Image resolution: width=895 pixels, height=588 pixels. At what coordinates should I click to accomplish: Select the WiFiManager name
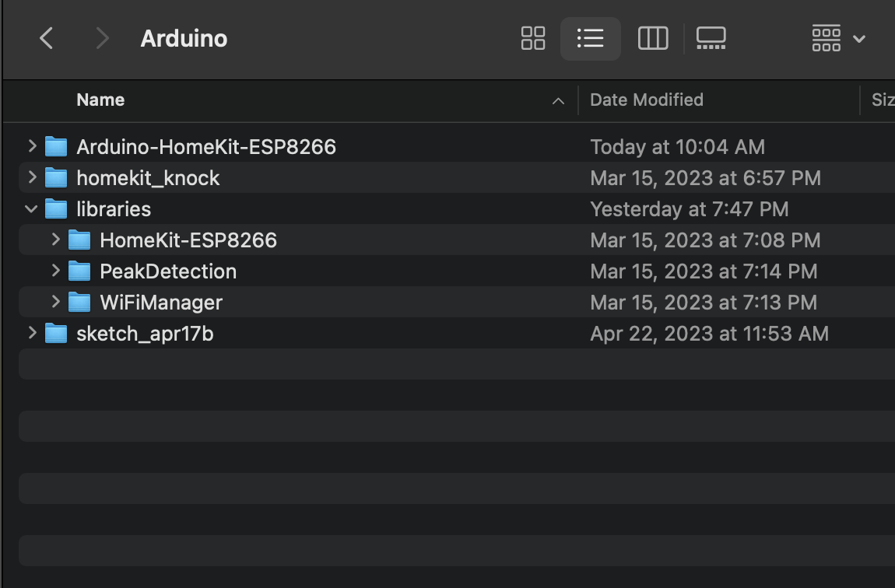point(161,303)
